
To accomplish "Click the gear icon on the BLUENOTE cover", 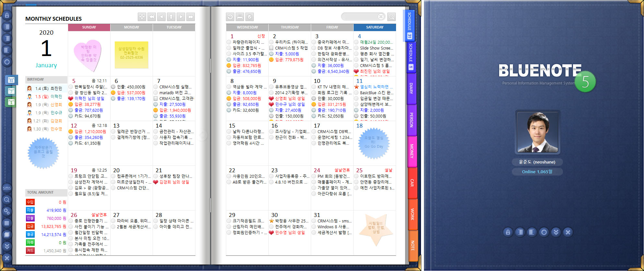I will 544,232.
